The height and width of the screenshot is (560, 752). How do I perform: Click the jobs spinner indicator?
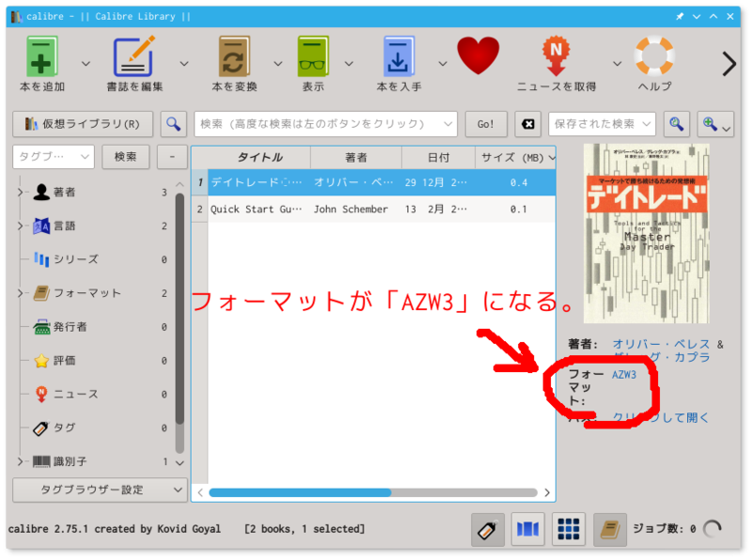coord(713,529)
